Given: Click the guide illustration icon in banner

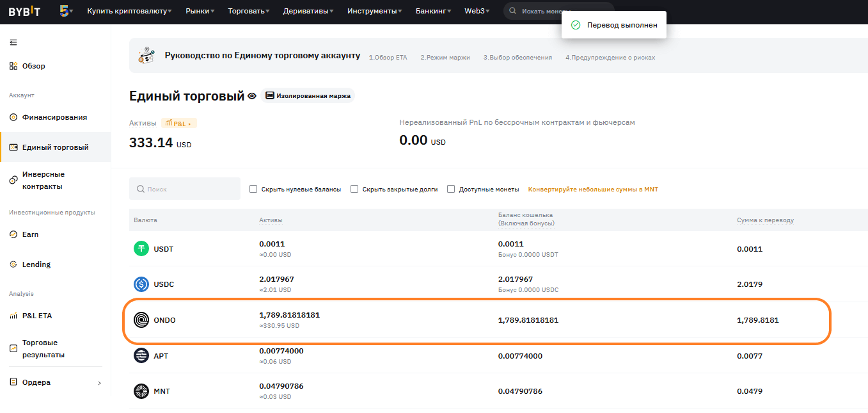Looking at the screenshot, I should [x=147, y=56].
